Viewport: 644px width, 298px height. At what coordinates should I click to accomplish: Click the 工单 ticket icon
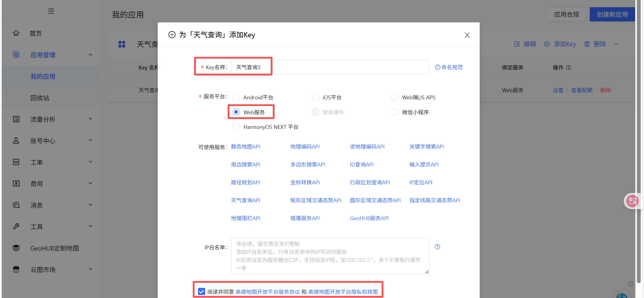tap(16, 162)
